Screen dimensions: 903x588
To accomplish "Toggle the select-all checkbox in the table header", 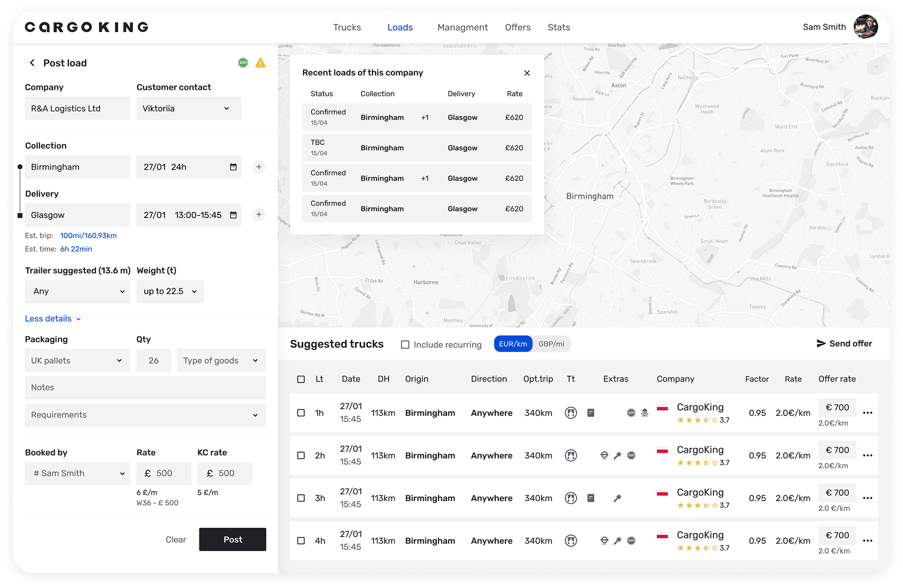I will click(301, 379).
